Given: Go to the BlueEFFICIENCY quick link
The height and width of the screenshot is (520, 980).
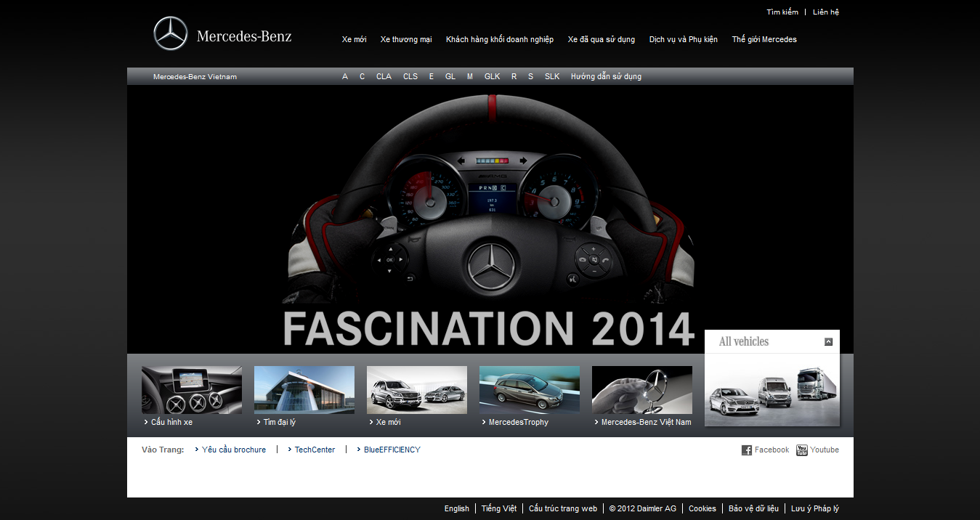Looking at the screenshot, I should click(392, 450).
